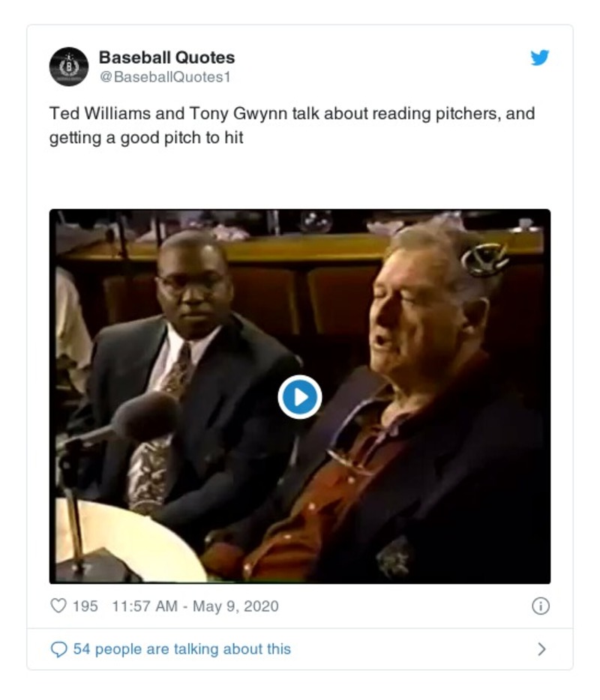Image resolution: width=600 pixels, height=700 pixels.
Task: Play the Ted Williams video
Action: point(300,397)
